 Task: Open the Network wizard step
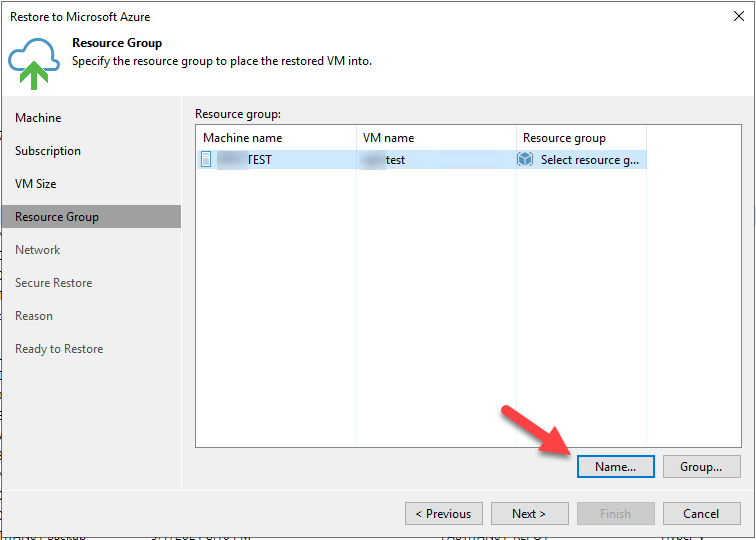coord(38,250)
